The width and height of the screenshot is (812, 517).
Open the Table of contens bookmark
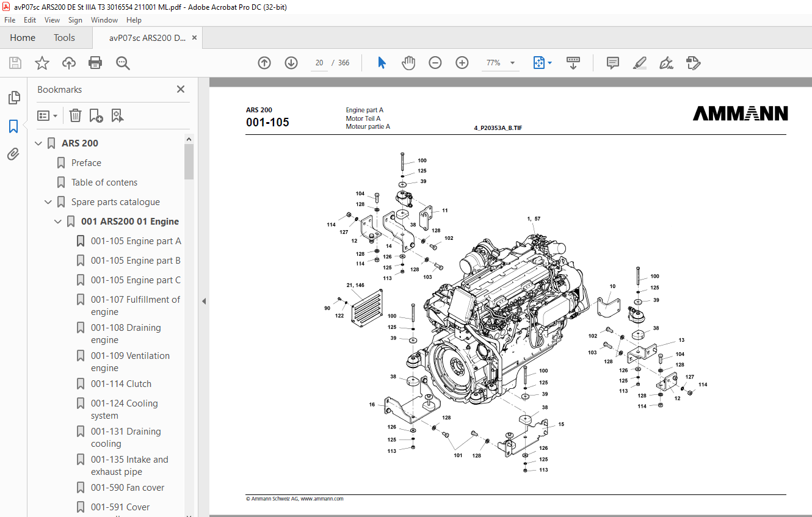(104, 183)
